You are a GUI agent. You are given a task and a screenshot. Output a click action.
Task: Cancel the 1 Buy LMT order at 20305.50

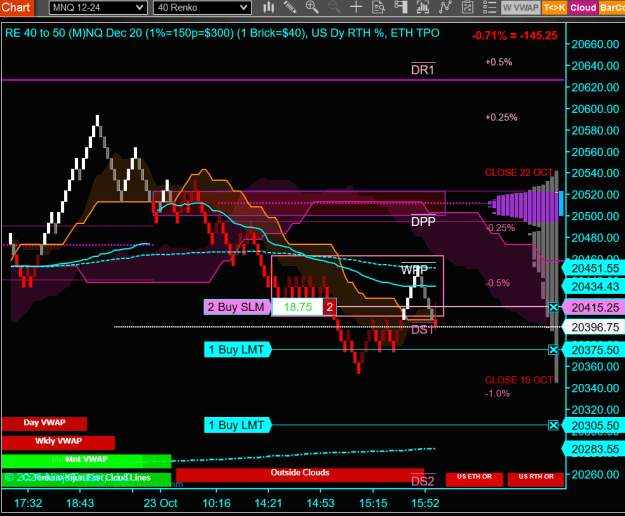tap(553, 425)
